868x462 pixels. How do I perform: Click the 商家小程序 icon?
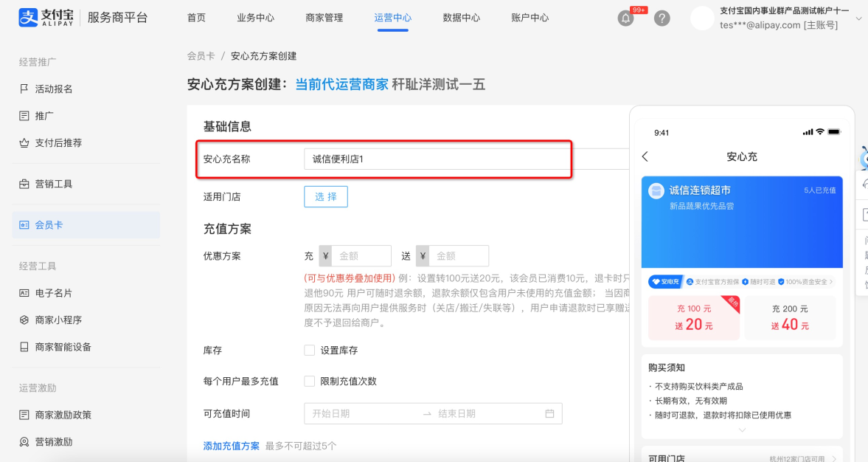(24, 320)
